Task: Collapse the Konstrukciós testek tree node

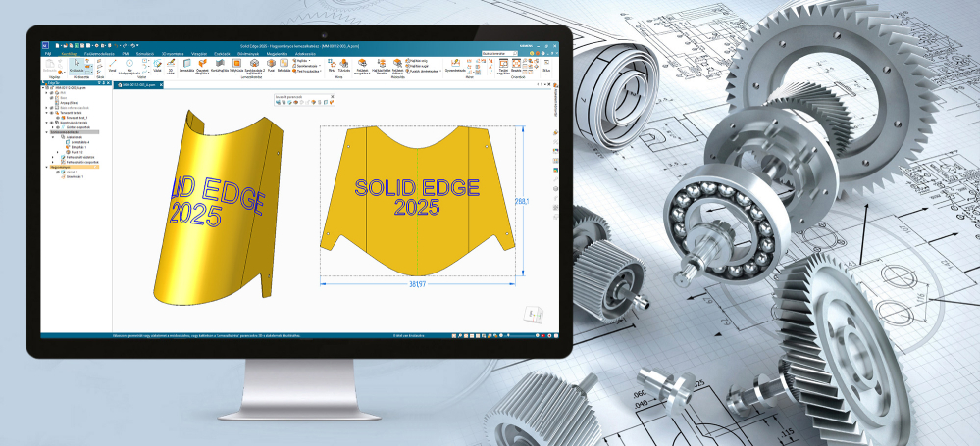Action: (47, 123)
